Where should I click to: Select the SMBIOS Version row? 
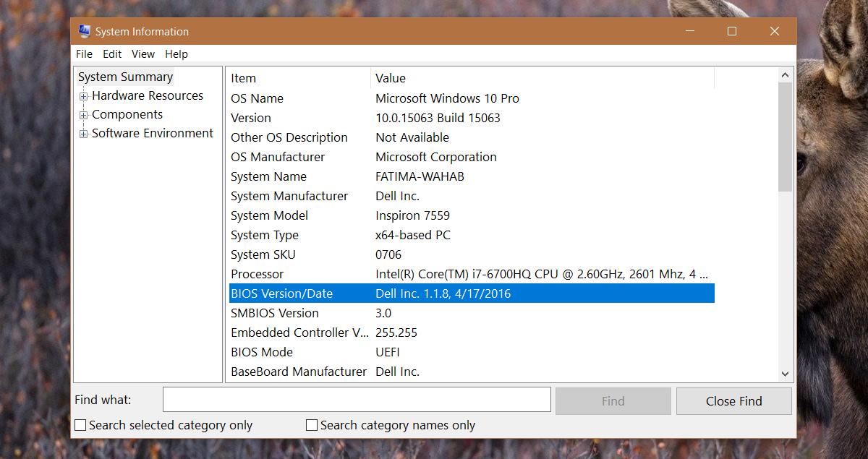tap(471, 313)
